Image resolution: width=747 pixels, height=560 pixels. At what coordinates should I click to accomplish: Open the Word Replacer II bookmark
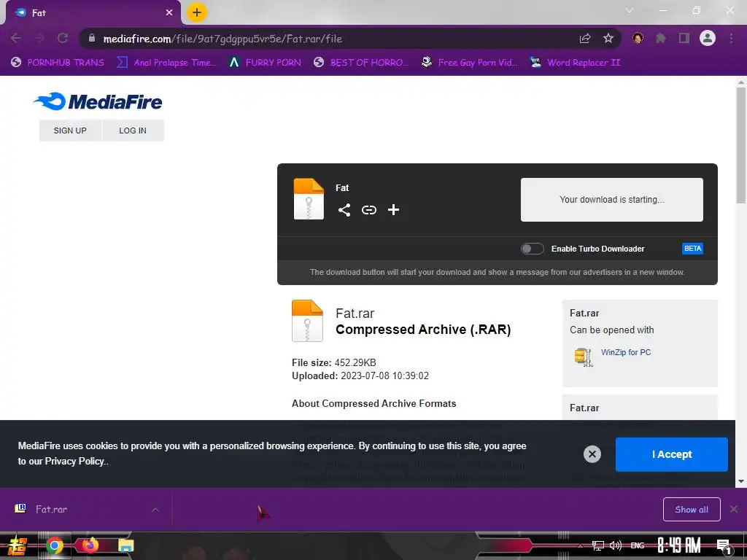coord(575,63)
